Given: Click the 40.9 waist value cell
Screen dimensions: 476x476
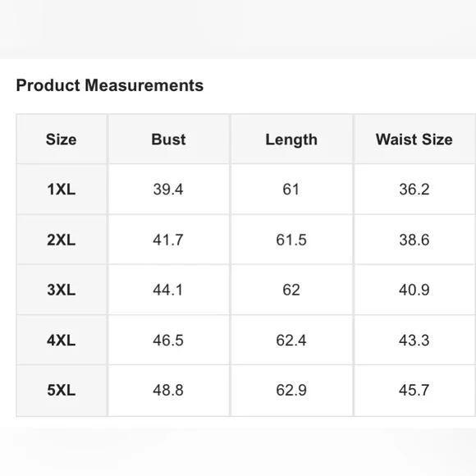Looking at the screenshot, I should [x=414, y=290].
